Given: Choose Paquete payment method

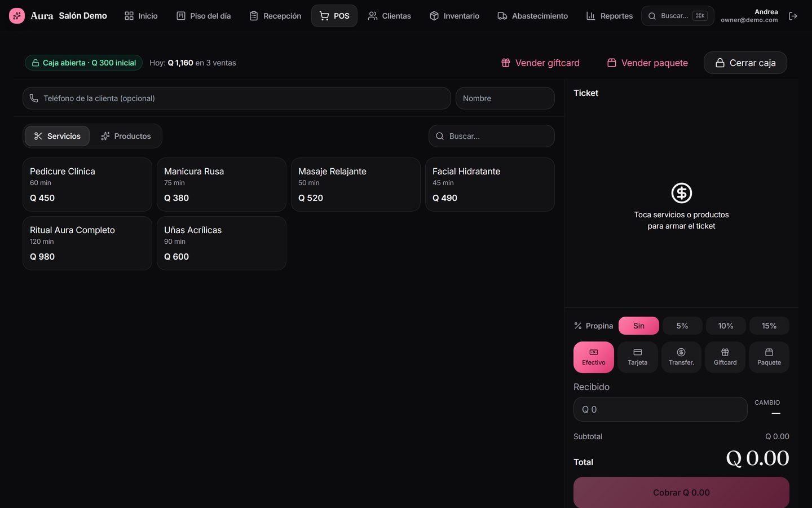Looking at the screenshot, I should (769, 357).
